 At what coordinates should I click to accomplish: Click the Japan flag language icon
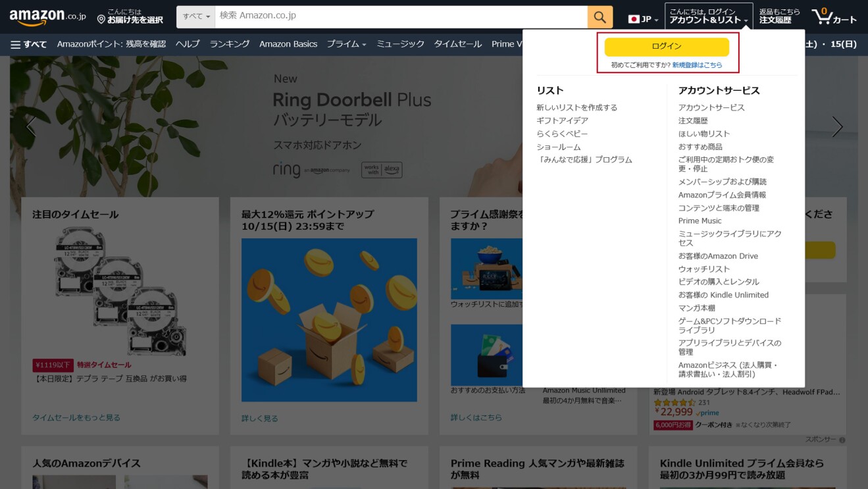point(634,19)
